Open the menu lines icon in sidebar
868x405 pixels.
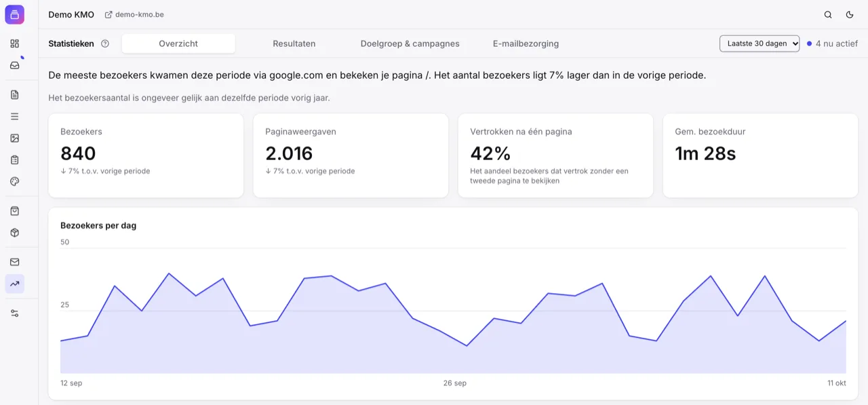14,117
